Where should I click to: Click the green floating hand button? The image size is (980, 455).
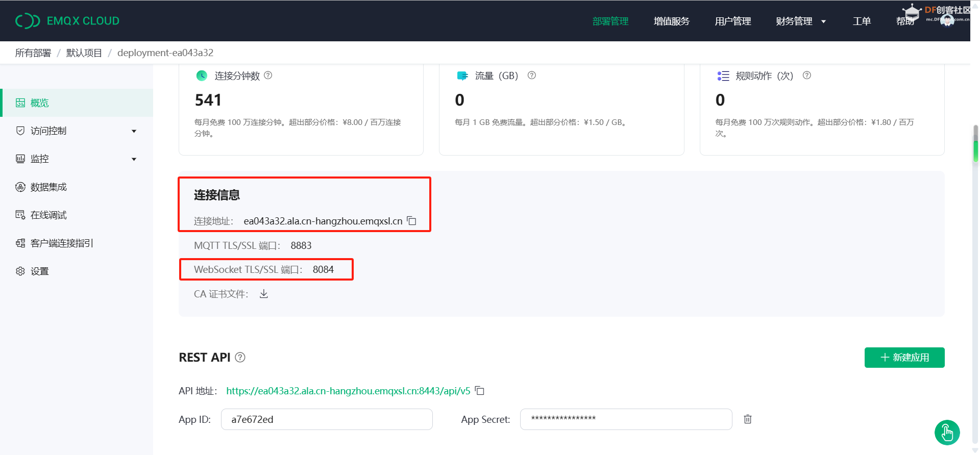[x=947, y=433]
